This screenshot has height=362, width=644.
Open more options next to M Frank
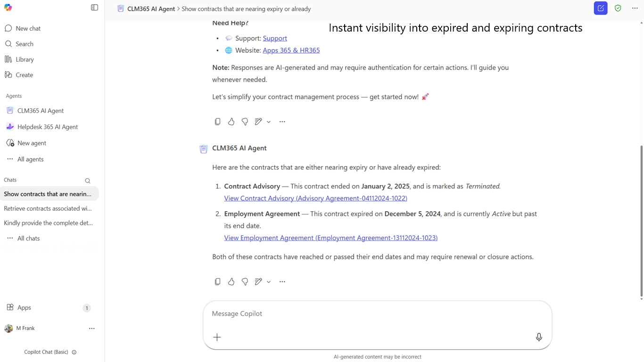pyautogui.click(x=92, y=329)
